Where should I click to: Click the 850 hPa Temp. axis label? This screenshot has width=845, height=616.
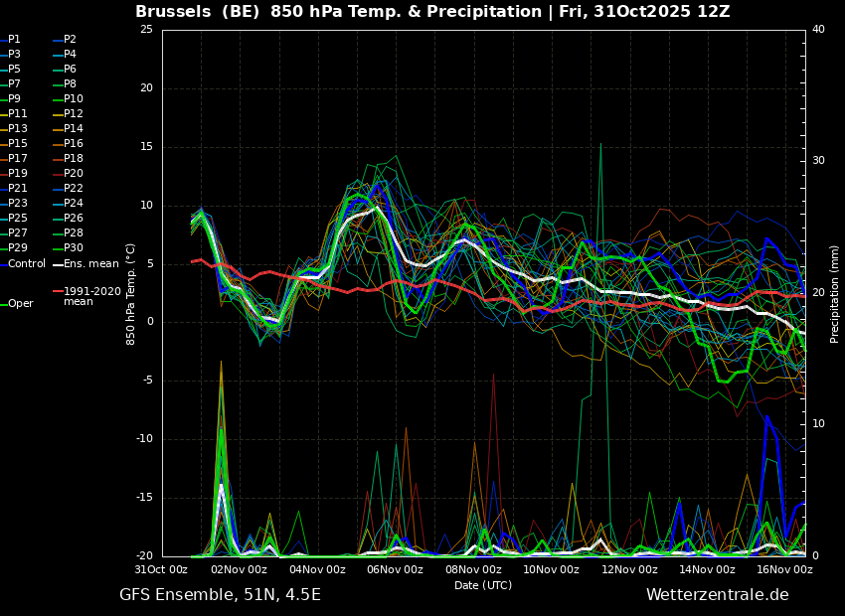click(x=130, y=294)
